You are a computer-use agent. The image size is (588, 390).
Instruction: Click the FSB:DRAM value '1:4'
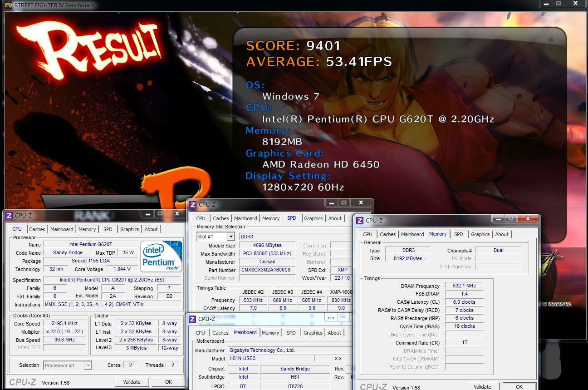click(464, 294)
